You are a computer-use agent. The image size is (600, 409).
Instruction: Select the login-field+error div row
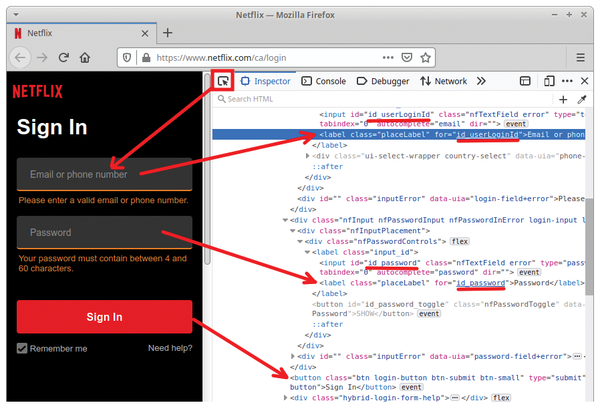click(441, 199)
